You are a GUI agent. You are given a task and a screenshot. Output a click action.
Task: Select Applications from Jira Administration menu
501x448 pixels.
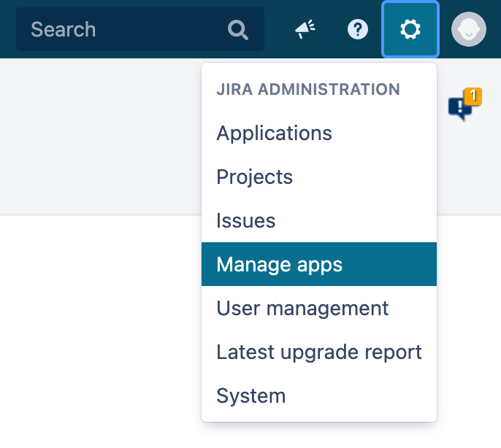(319, 133)
